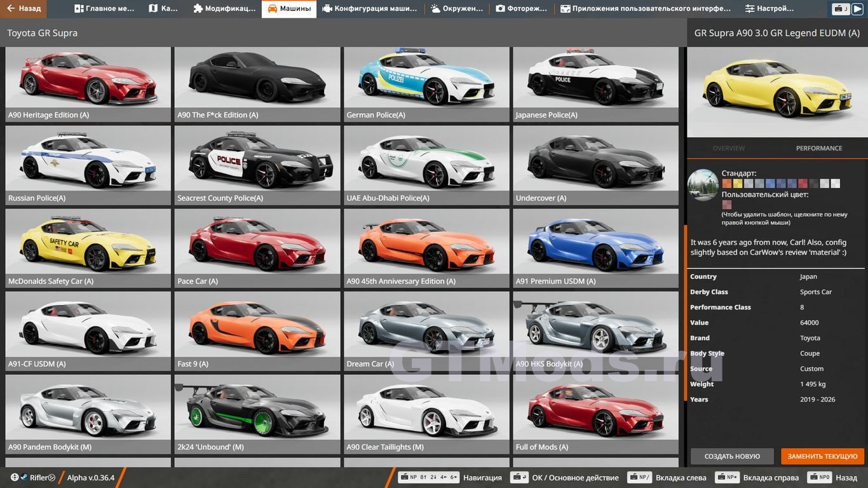Viewport: 868px width, 488px height.
Task: Click the Вкладка слева hint
Action: click(667, 477)
